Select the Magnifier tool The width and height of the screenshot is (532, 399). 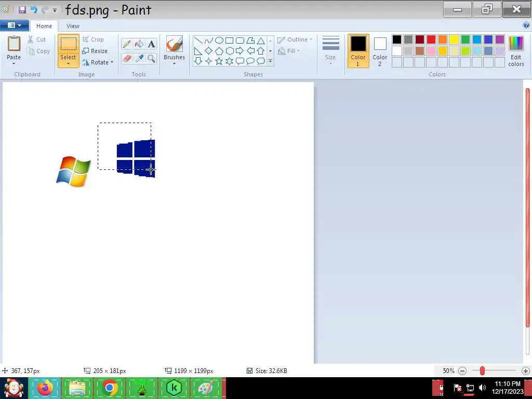[151, 58]
